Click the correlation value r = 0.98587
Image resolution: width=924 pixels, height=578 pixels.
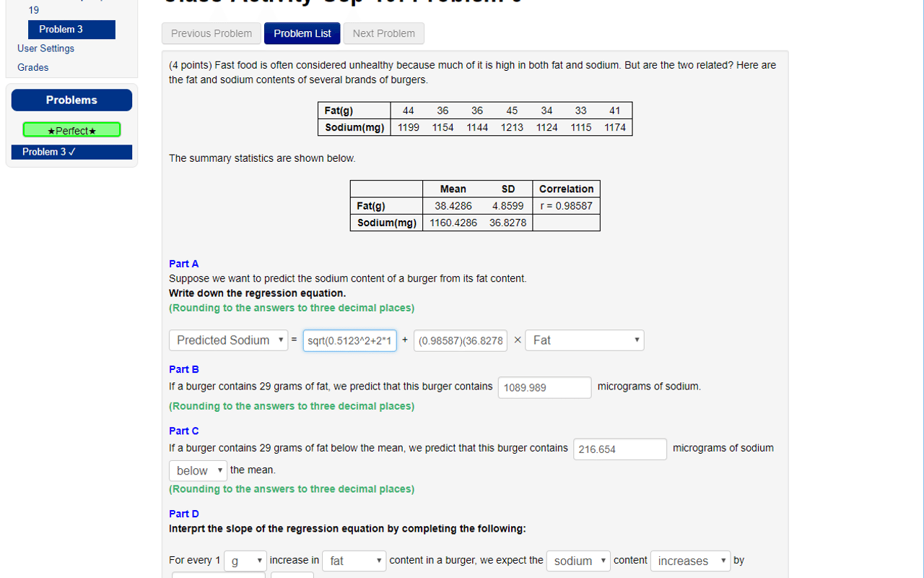566,206
